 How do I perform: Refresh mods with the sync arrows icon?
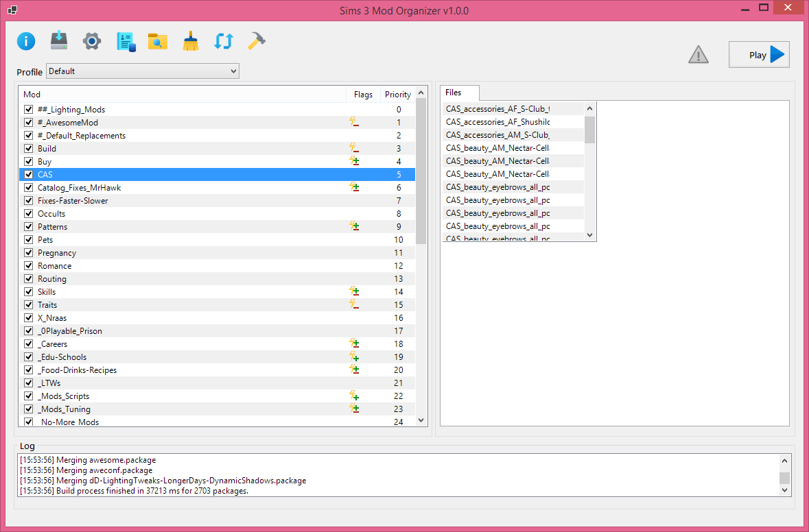click(x=224, y=41)
